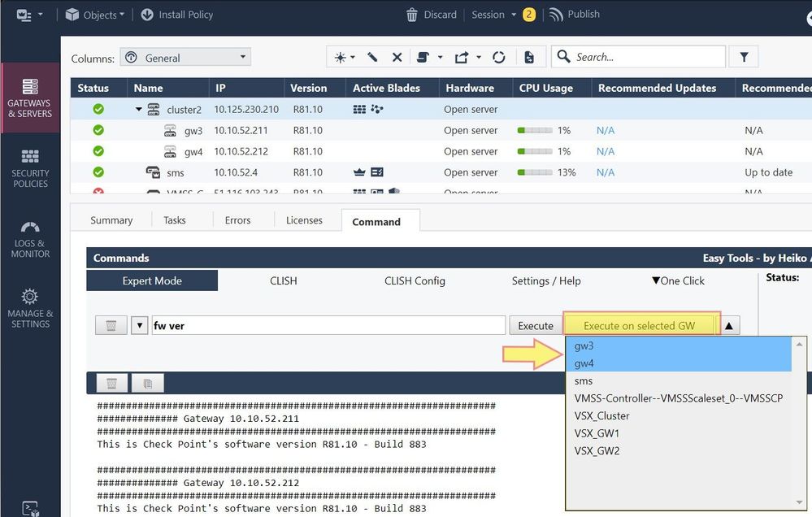Open the Objects dropdown menu

click(96, 15)
